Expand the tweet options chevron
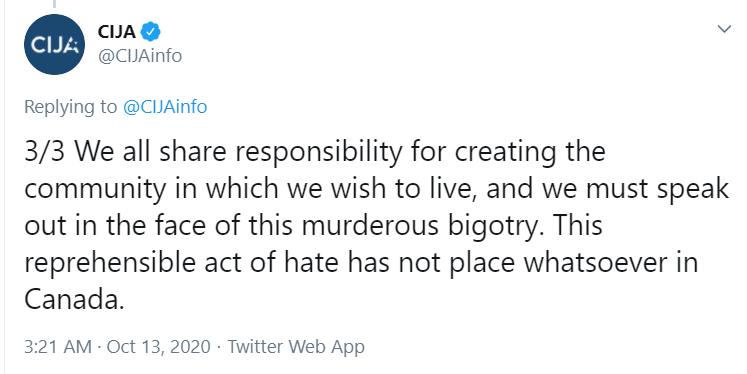747x374 pixels. pos(724,29)
